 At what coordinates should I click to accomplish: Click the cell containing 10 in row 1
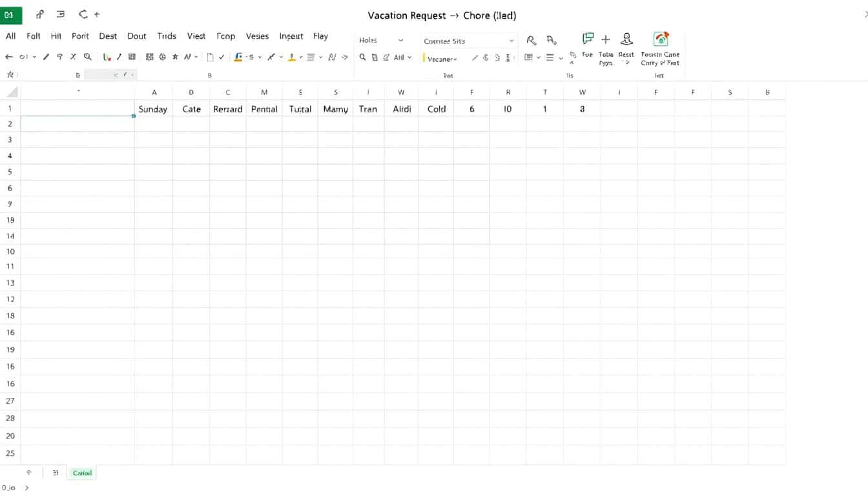click(x=508, y=109)
